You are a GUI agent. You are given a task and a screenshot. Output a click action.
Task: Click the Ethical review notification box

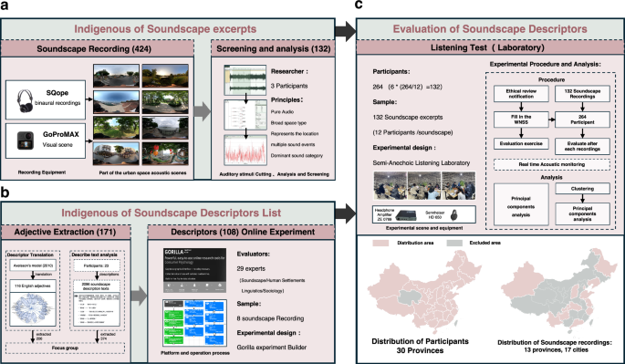point(521,94)
